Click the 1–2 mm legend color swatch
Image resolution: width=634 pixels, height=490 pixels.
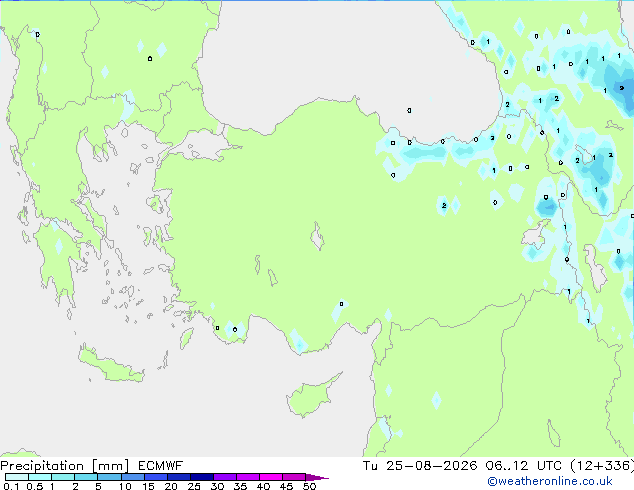pyautogui.click(x=63, y=477)
